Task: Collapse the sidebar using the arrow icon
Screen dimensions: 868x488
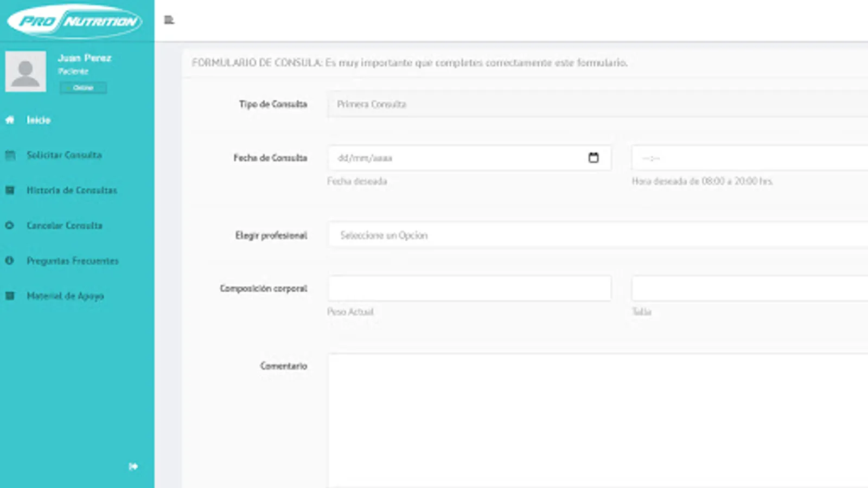Action: [133, 466]
